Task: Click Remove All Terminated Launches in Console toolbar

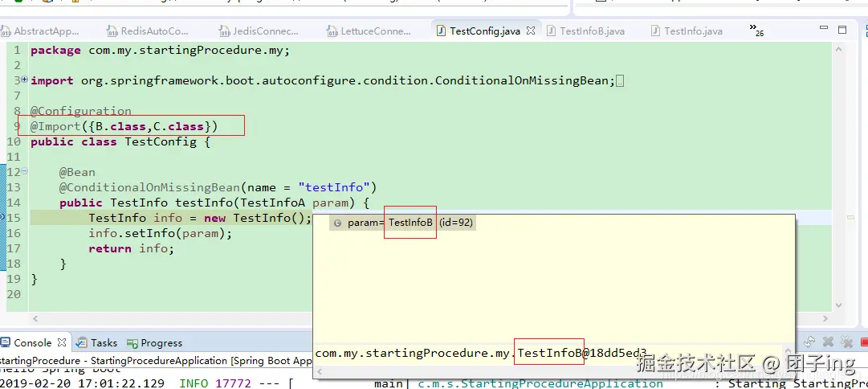Action: pos(846,342)
